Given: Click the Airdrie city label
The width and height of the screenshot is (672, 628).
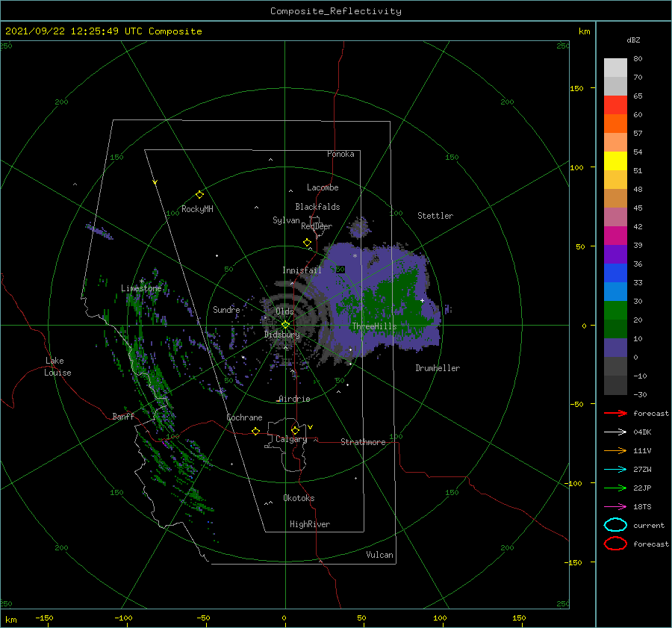Looking at the screenshot, I should pos(294,399).
